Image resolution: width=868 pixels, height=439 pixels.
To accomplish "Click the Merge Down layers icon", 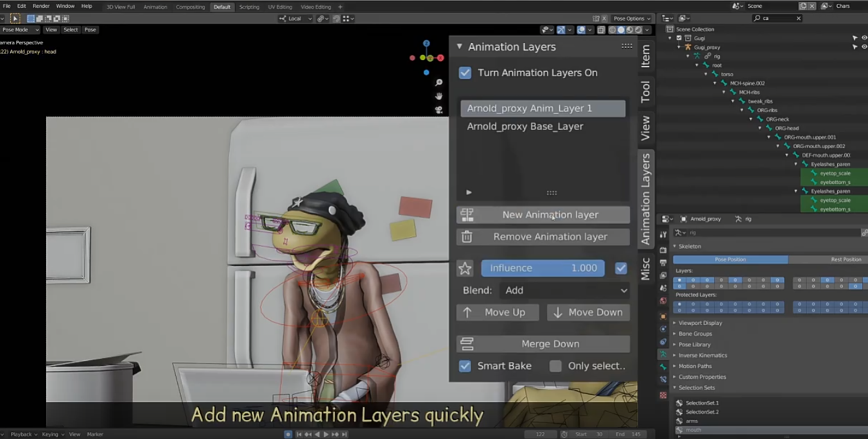I will pos(467,344).
